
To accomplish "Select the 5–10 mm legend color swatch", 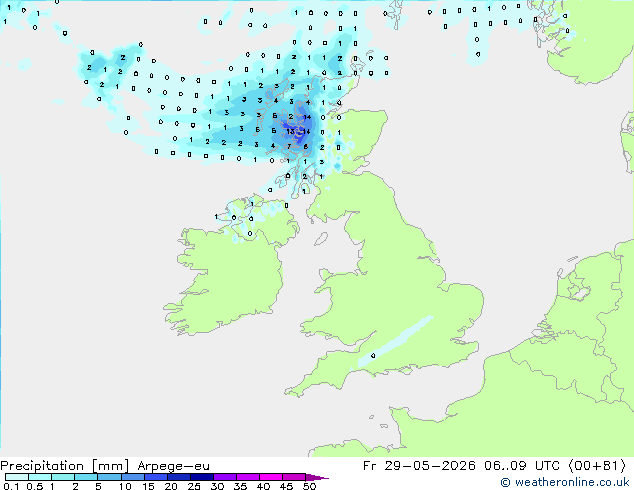I will pos(109,477).
